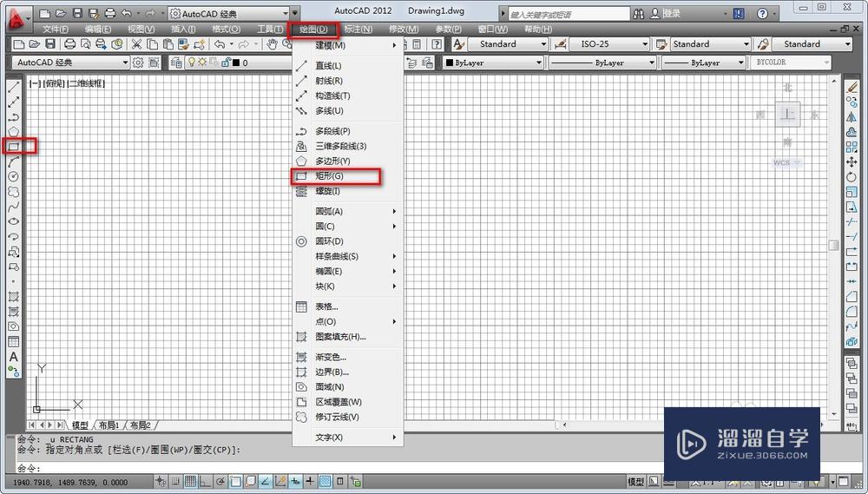Image resolution: width=868 pixels, height=494 pixels.
Task: Click the Help question mark toolbar icon
Action: click(x=437, y=44)
